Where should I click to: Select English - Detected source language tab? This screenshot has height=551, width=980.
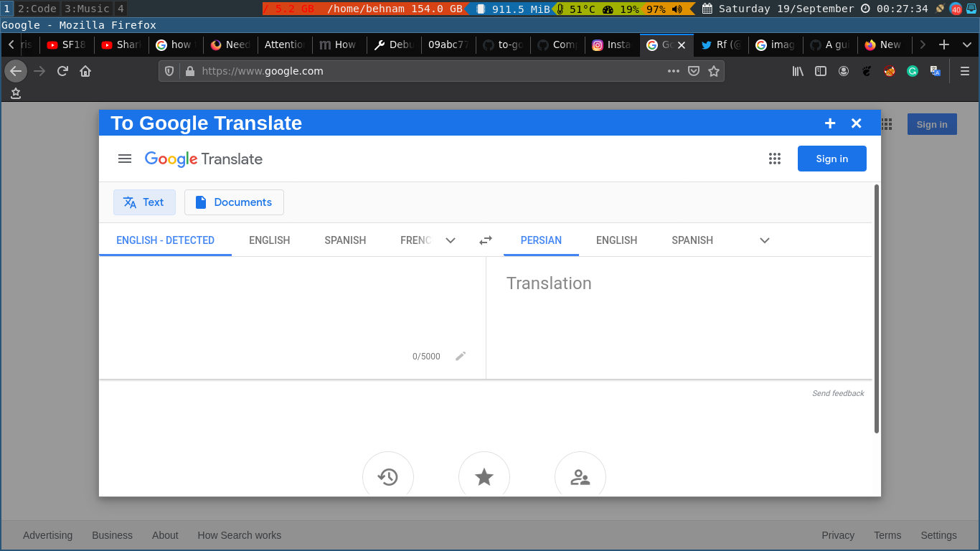click(x=165, y=240)
